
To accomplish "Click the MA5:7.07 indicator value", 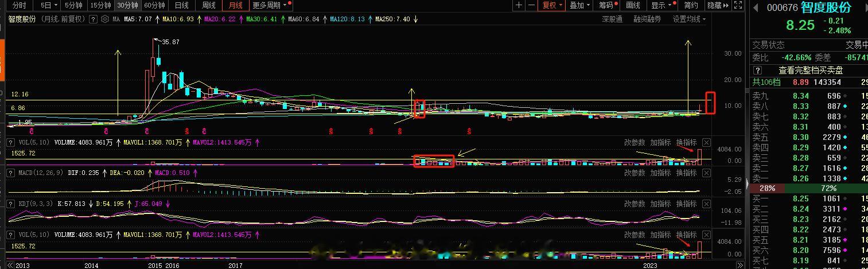I will (x=138, y=19).
